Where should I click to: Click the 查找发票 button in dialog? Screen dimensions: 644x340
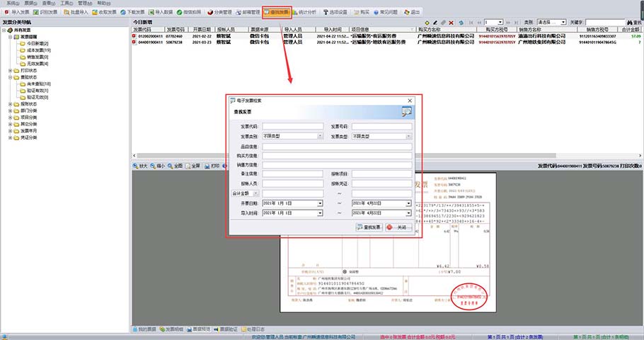pos(369,227)
